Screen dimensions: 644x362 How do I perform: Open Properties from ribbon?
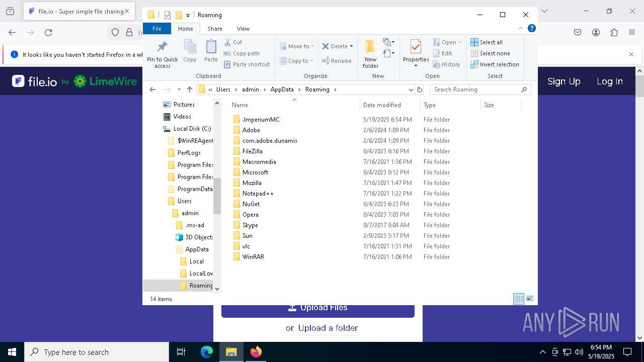[416, 54]
